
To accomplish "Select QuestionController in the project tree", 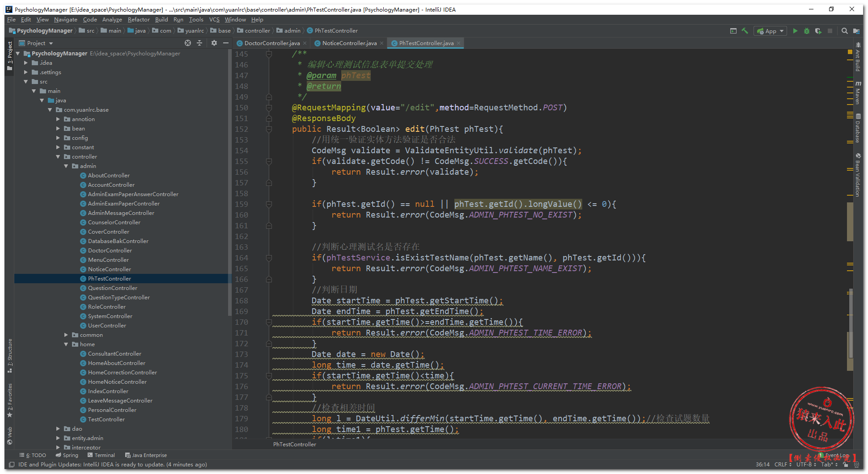I will (x=113, y=288).
